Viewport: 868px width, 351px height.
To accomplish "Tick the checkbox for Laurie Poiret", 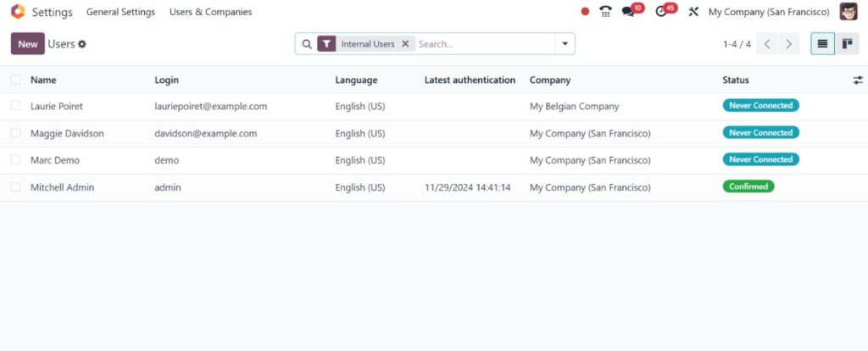I will [15, 106].
